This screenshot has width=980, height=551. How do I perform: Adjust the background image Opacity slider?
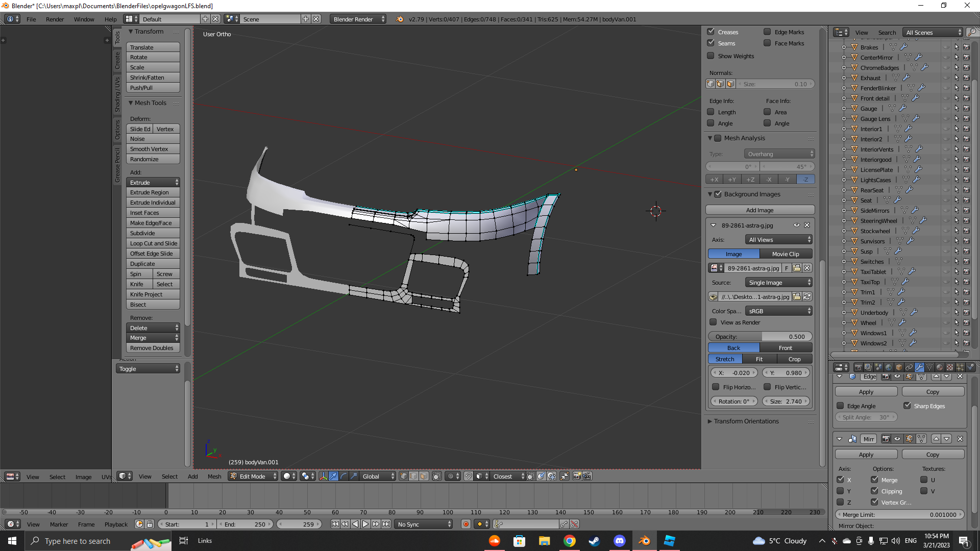759,336
